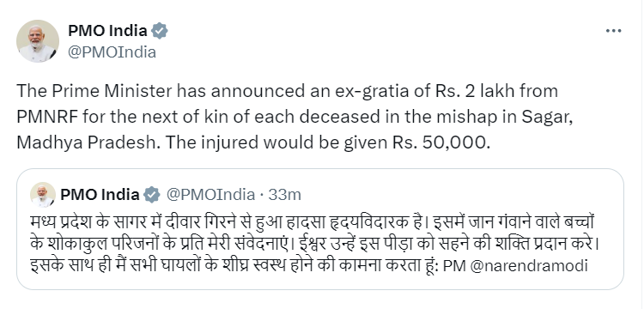This screenshot has width=644, height=309.
Task: Click the word PMNRF in the tweet
Action: point(47,117)
